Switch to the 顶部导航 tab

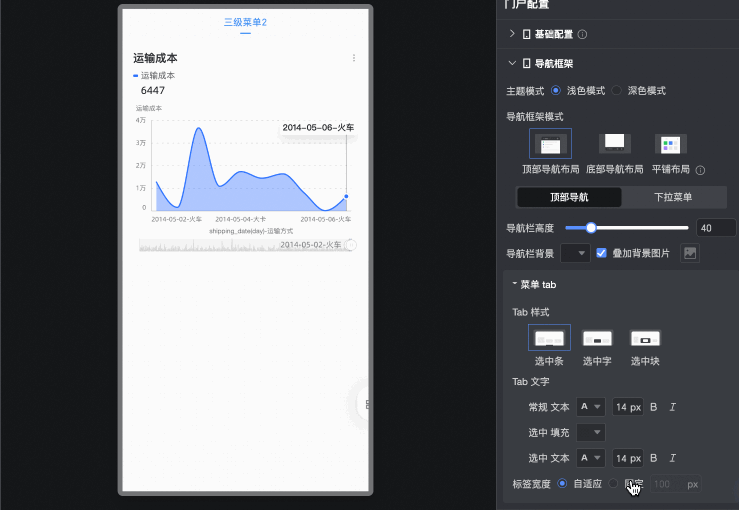pos(569,197)
